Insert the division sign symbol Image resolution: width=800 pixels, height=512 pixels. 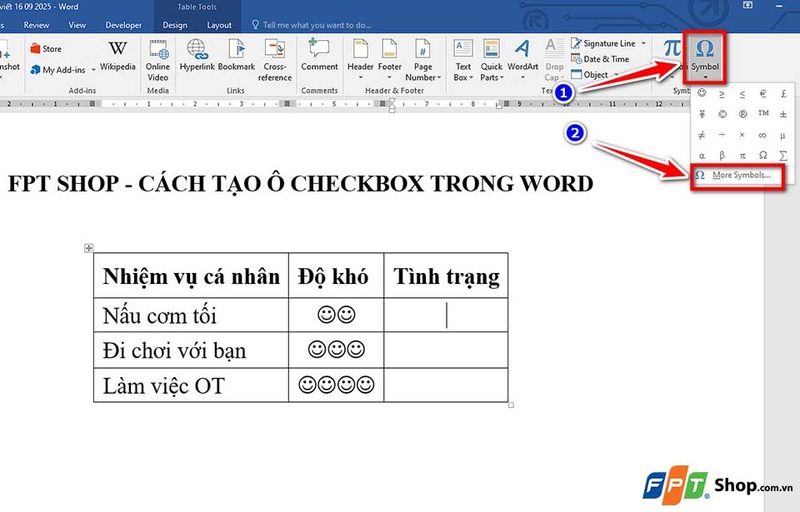722,135
